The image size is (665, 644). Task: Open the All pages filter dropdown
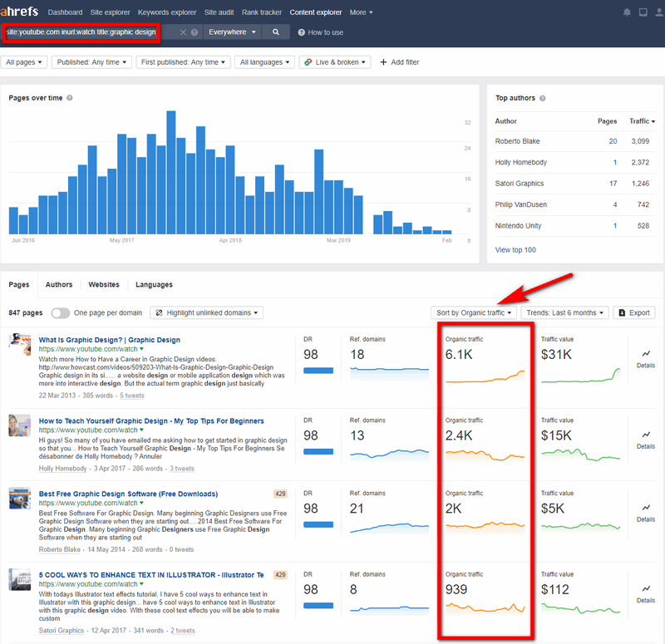24,62
